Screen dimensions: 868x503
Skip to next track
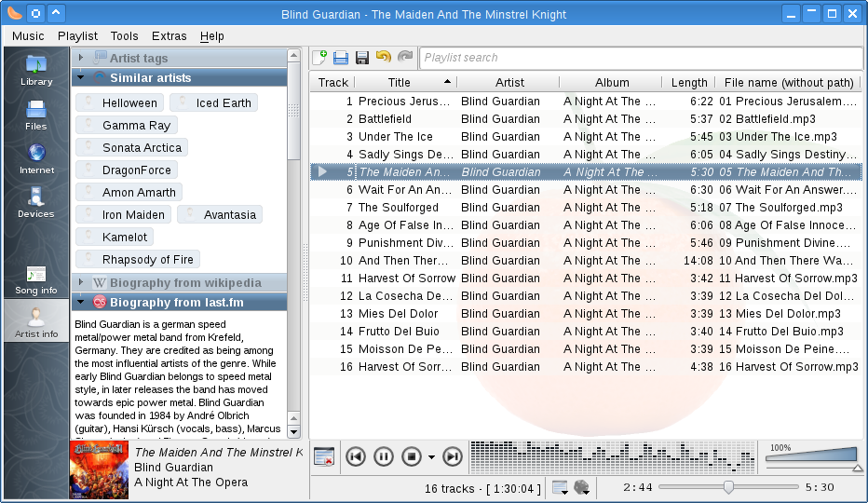pos(453,456)
